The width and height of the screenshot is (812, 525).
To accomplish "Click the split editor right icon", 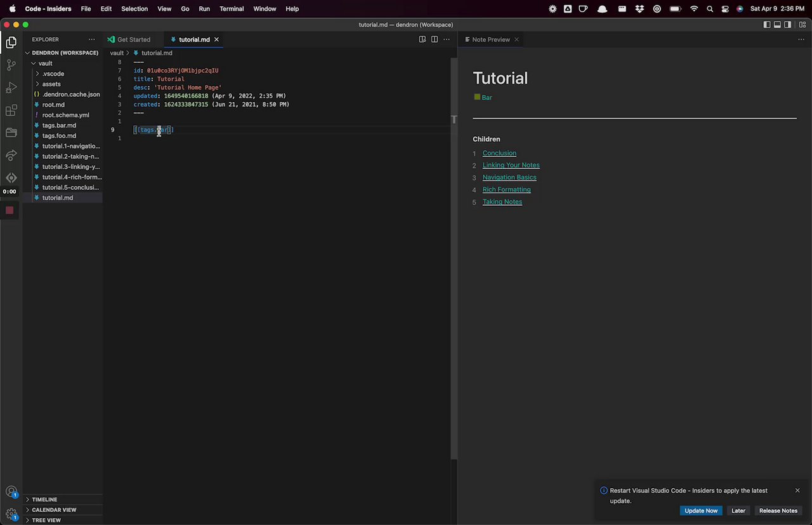I will (435, 39).
